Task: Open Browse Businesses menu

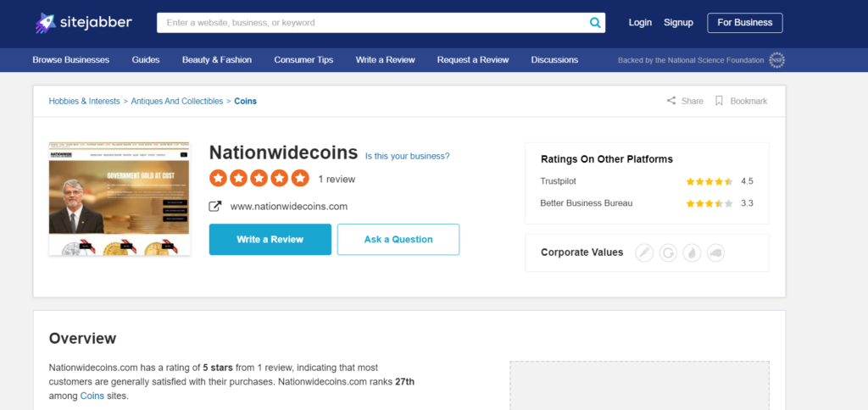Action: coord(71,60)
